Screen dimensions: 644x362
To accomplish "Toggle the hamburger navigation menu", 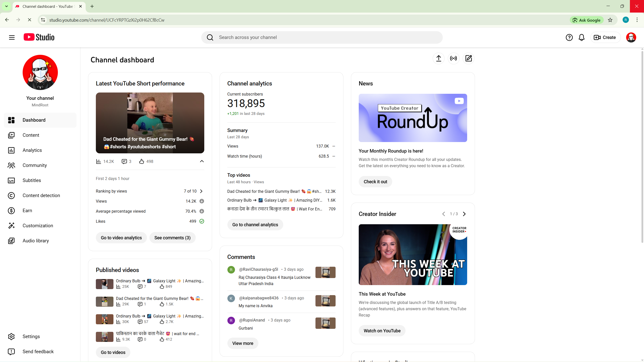I will tap(12, 37).
